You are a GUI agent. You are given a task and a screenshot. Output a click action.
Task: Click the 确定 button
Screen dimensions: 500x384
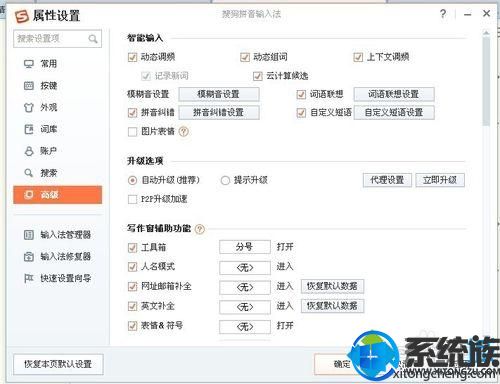click(x=342, y=364)
